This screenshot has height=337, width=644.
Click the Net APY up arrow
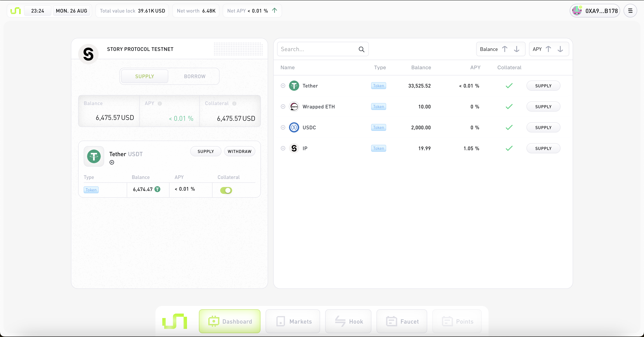coord(275,10)
